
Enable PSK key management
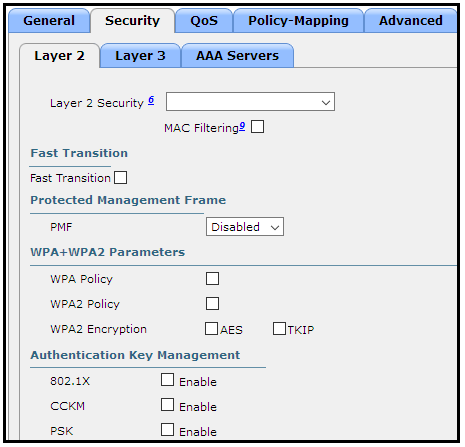[x=167, y=429]
